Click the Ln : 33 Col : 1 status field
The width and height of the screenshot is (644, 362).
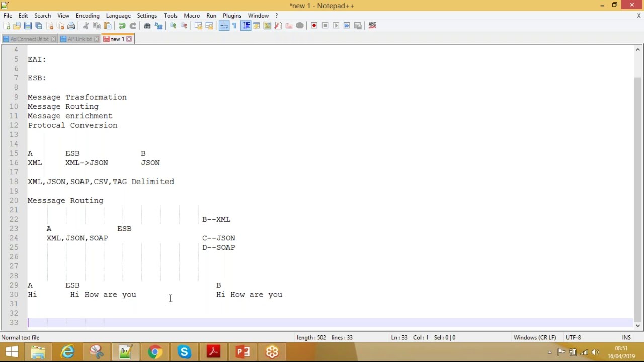pos(423,338)
